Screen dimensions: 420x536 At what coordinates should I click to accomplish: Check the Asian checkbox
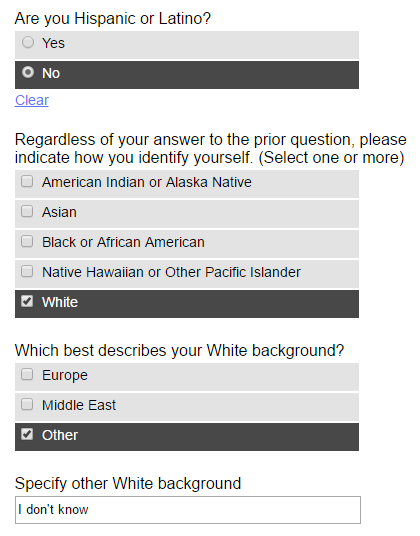tap(27, 211)
